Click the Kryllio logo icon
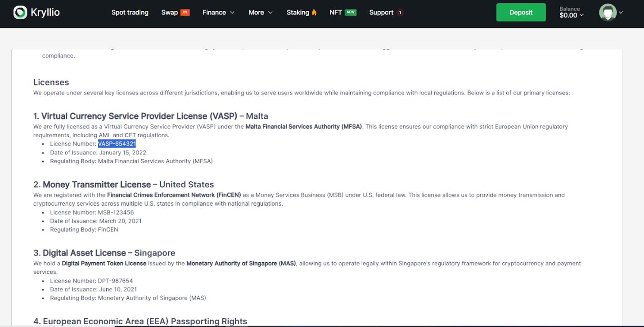 20,13
